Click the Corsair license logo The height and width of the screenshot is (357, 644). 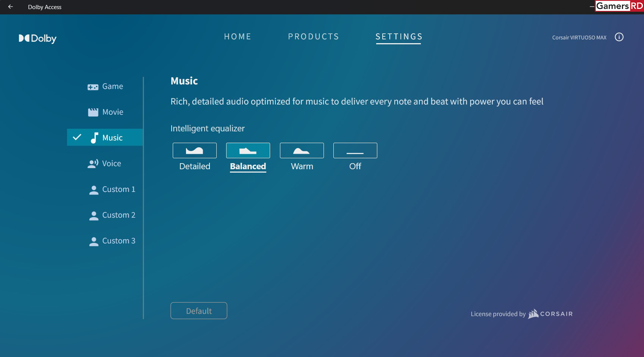click(x=550, y=314)
